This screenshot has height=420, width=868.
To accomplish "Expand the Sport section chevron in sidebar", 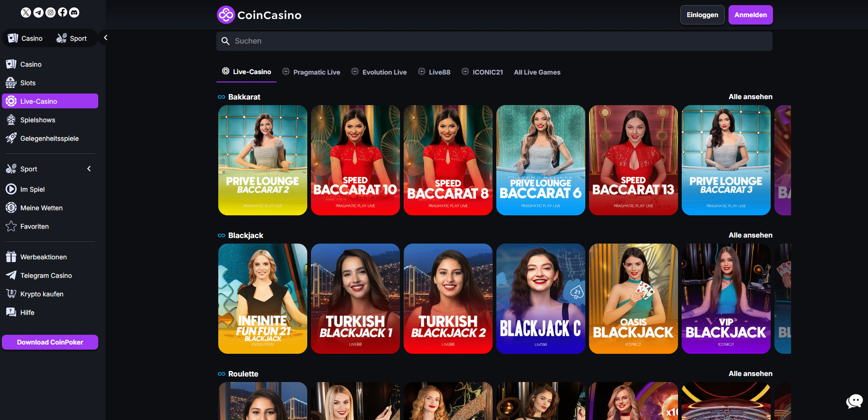I will click(89, 169).
